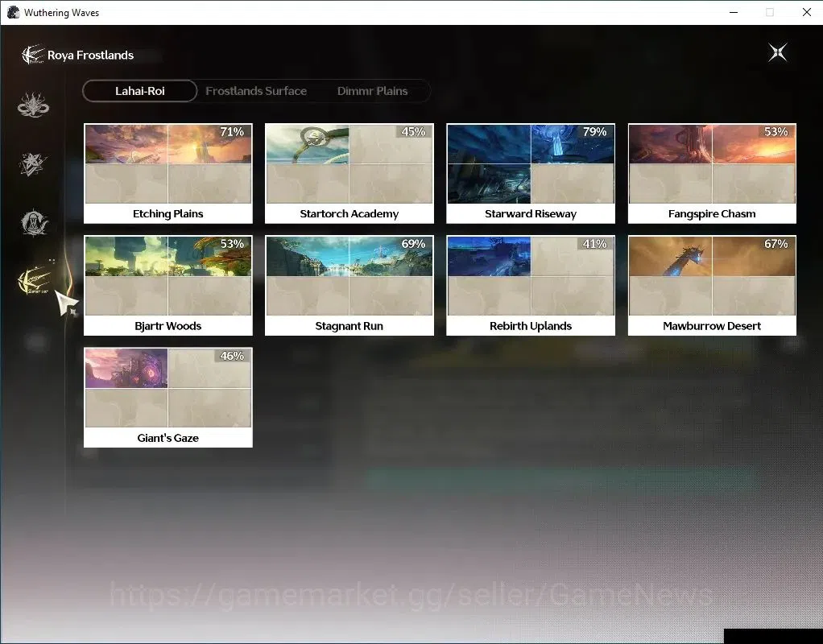Open the Startorch Academy card

click(x=349, y=174)
